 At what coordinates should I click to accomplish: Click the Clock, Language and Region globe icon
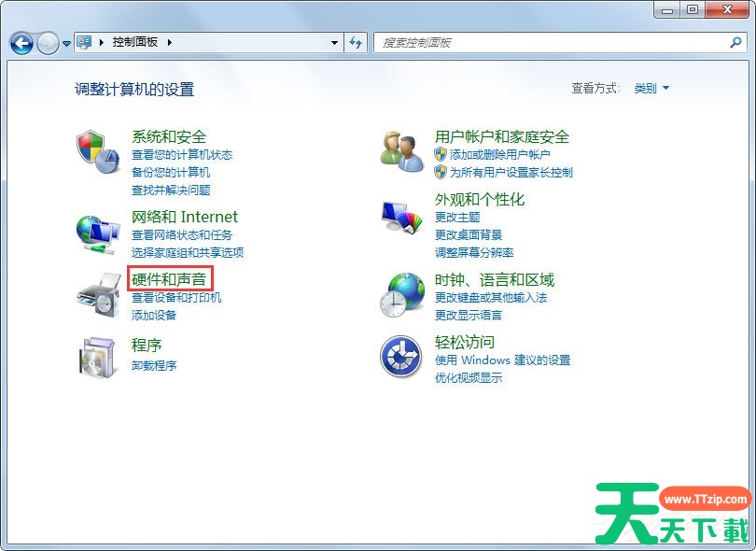pos(401,295)
